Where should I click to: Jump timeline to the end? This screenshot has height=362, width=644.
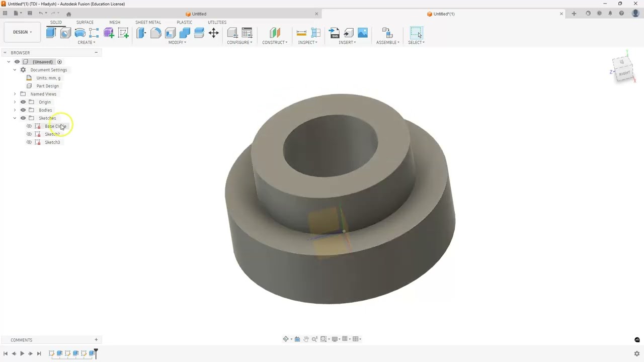(x=39, y=353)
